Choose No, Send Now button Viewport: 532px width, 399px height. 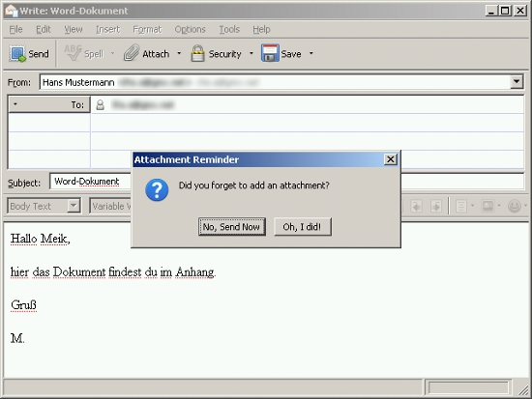coord(232,226)
